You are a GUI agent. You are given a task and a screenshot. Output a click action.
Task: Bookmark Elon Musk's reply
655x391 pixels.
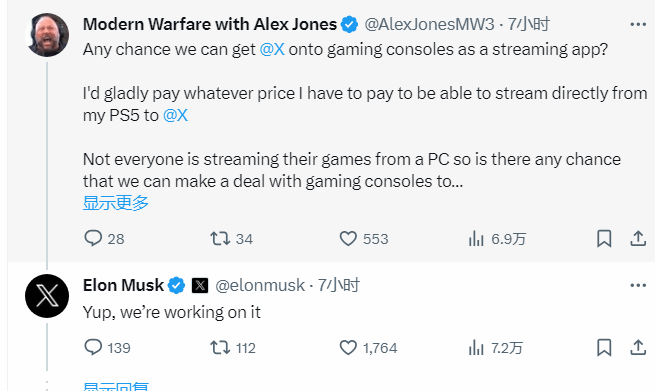tap(604, 348)
